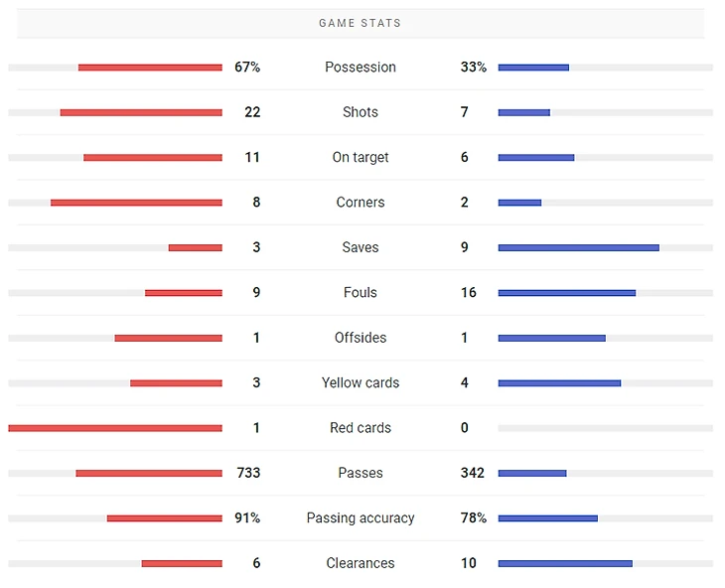Click the 733 passes value
725x588 pixels.
coord(248,473)
